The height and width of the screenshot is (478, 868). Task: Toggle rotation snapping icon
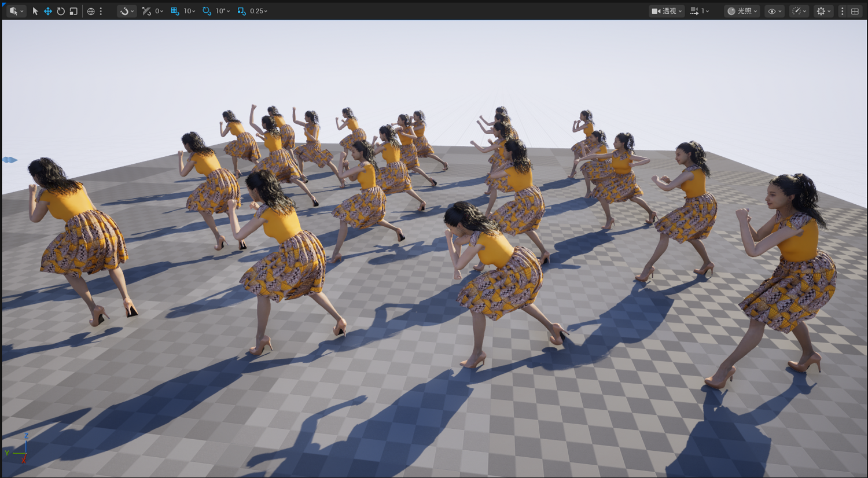[x=207, y=11]
